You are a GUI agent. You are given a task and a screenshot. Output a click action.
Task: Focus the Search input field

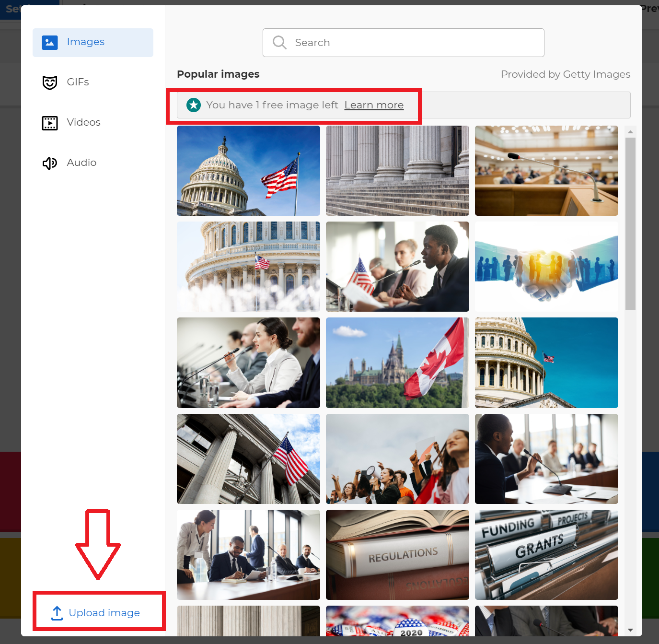404,43
